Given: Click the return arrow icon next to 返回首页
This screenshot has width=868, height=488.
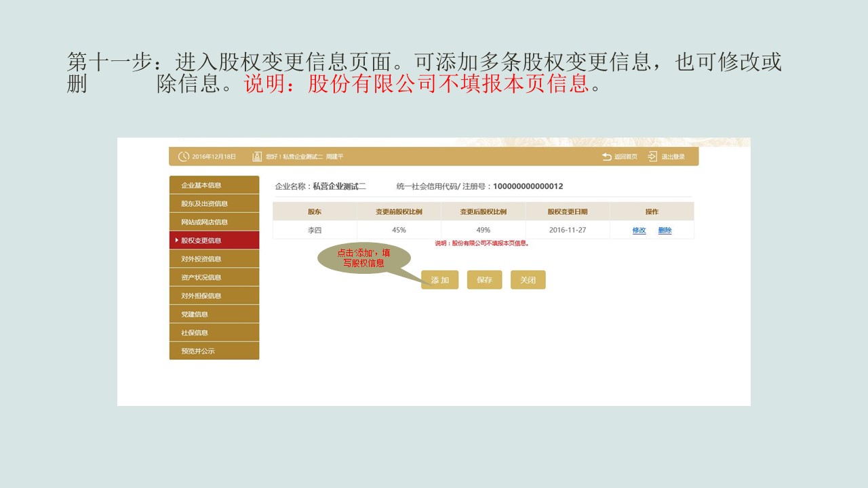Looking at the screenshot, I should (x=606, y=156).
